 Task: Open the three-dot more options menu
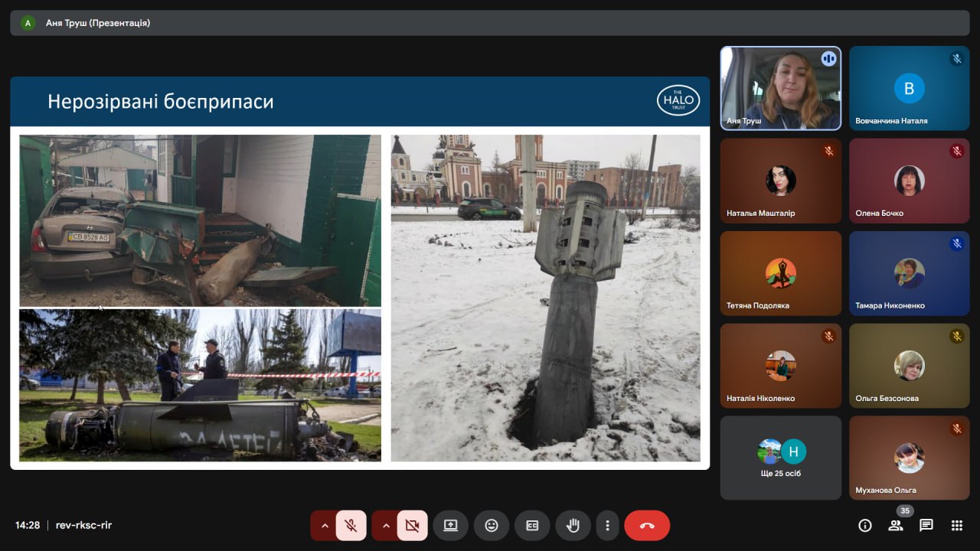pyautogui.click(x=607, y=526)
